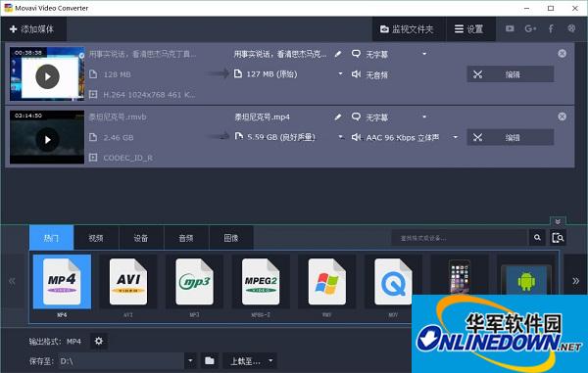The height and width of the screenshot is (373, 588).
Task: Remove the 泰坦尼克号 file with X icon
Action: coord(562,117)
